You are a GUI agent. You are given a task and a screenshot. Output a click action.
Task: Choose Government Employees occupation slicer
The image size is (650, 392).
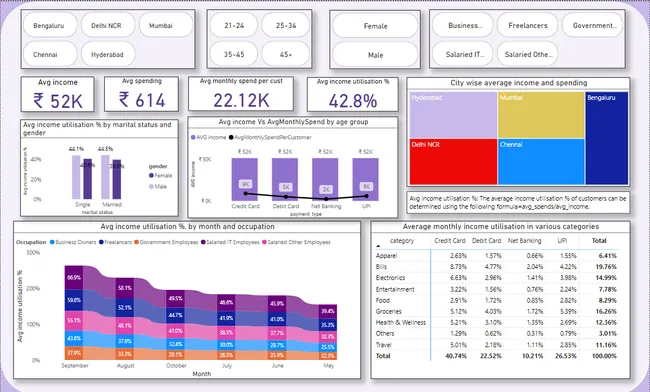click(593, 25)
